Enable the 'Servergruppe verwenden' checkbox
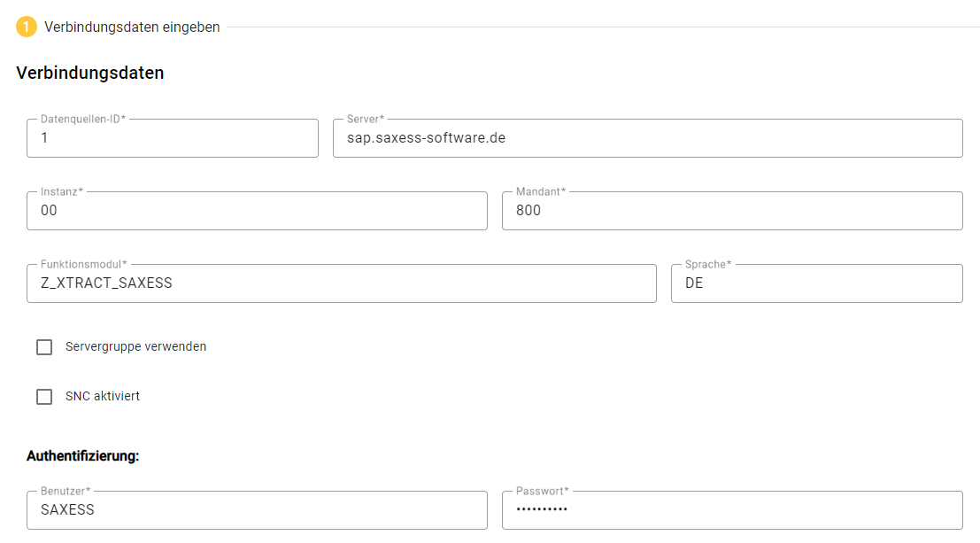 [44, 347]
